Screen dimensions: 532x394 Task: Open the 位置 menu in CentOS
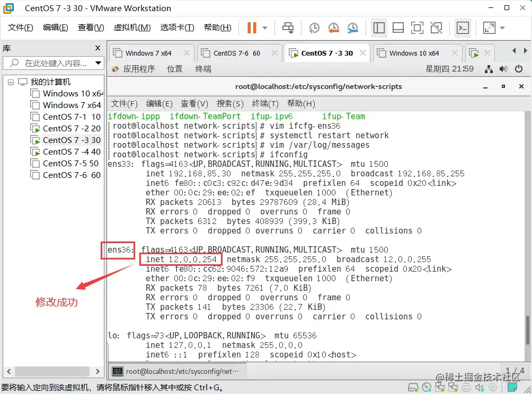point(175,69)
